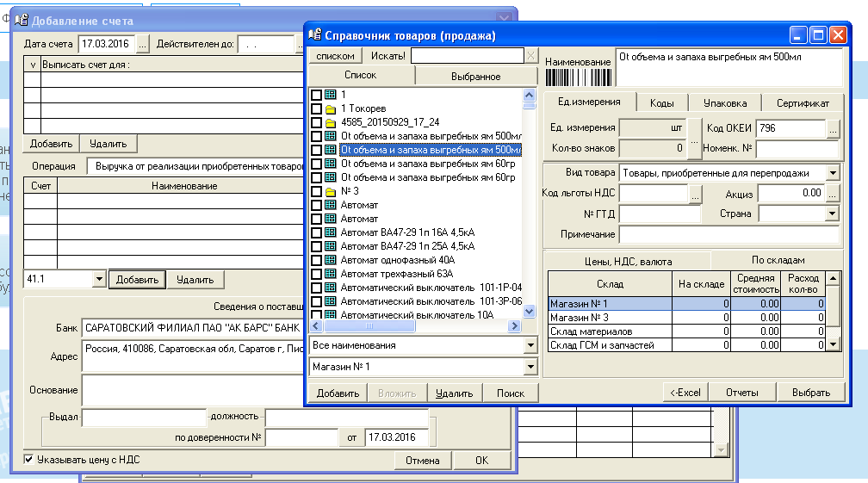Expand the 'Все наименования' dropdown
This screenshot has width=868, height=483.
[x=530, y=345]
